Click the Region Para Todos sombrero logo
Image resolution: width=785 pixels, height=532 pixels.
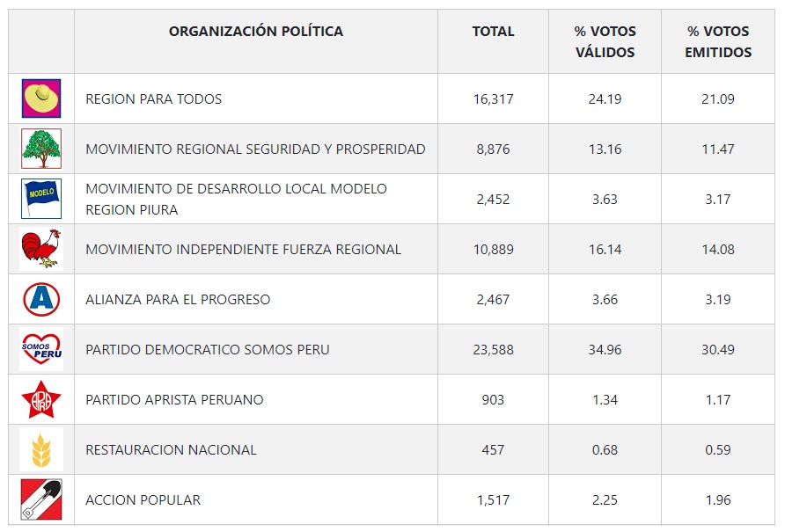coord(41,98)
